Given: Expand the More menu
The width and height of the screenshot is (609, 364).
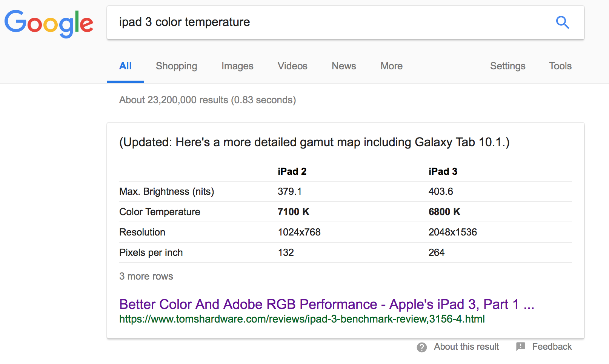Looking at the screenshot, I should (x=391, y=66).
